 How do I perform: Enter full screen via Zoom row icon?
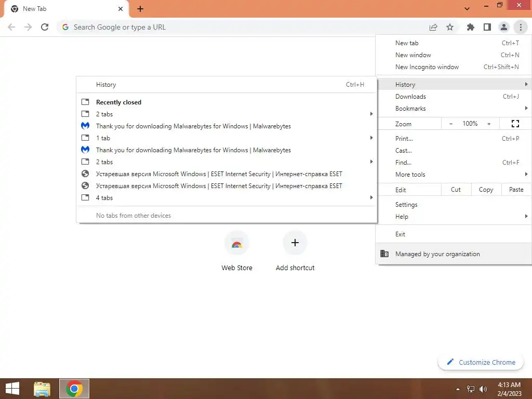tap(515, 124)
